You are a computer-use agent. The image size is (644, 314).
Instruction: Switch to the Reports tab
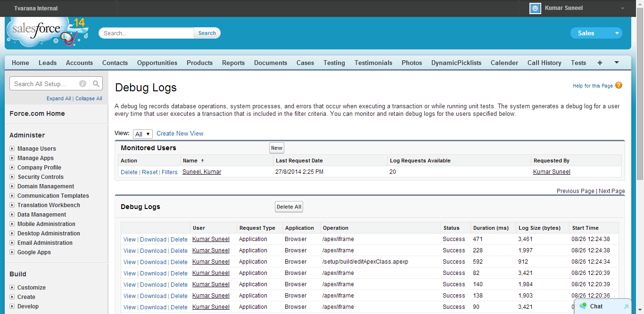click(233, 62)
